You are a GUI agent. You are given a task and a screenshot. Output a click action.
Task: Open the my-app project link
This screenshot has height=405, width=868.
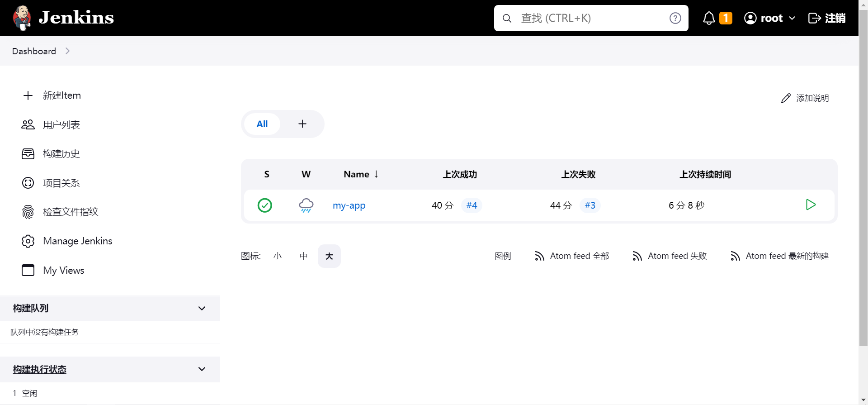(349, 205)
